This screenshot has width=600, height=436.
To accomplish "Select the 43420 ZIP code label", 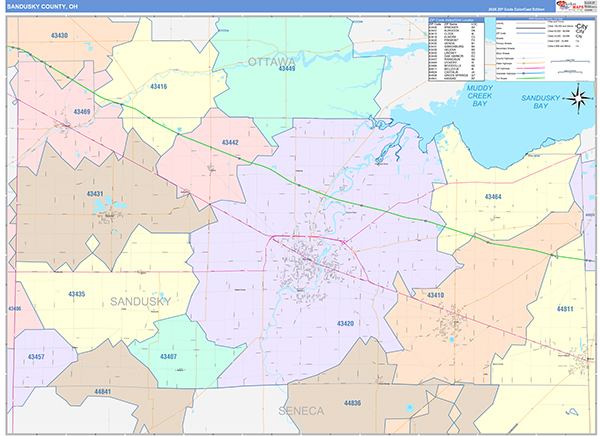I will click(x=345, y=324).
